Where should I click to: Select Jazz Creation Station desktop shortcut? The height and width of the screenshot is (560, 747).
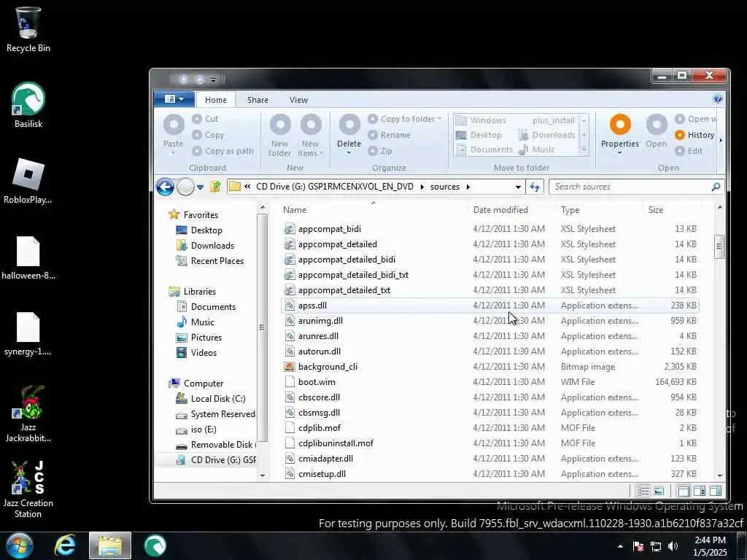[28, 489]
